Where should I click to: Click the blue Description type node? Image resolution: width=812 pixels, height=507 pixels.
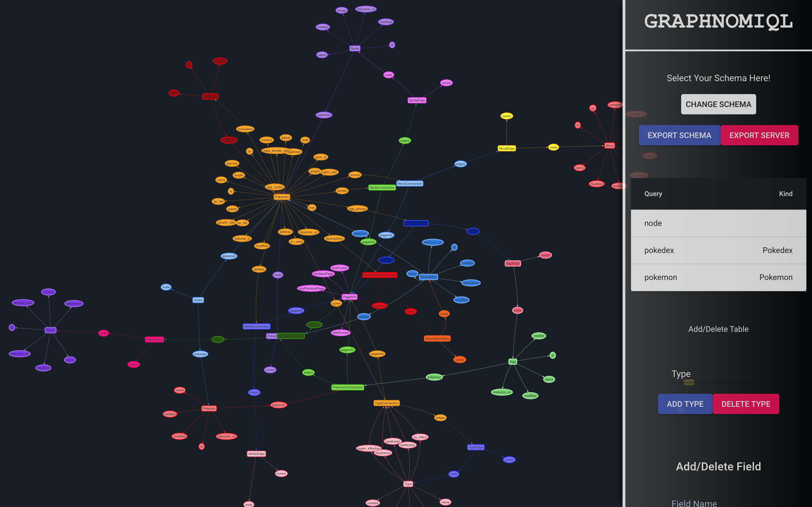[x=428, y=277]
